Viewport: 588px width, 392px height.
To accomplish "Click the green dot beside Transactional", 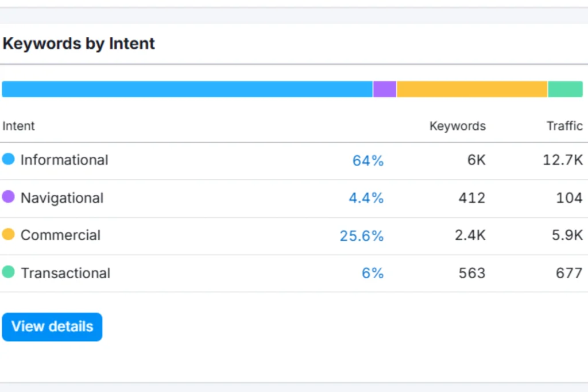I will click(x=8, y=272).
